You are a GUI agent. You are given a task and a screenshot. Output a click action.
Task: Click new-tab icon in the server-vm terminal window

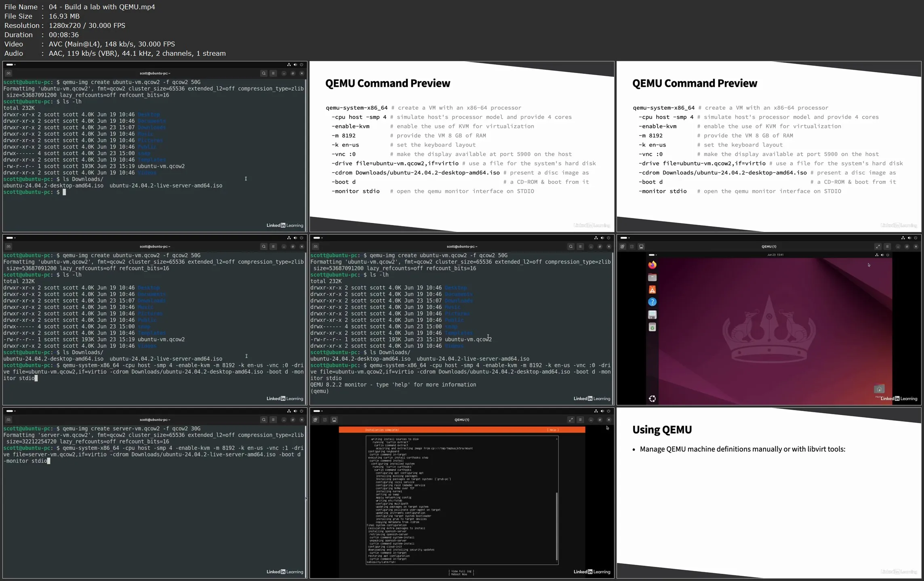click(8, 419)
